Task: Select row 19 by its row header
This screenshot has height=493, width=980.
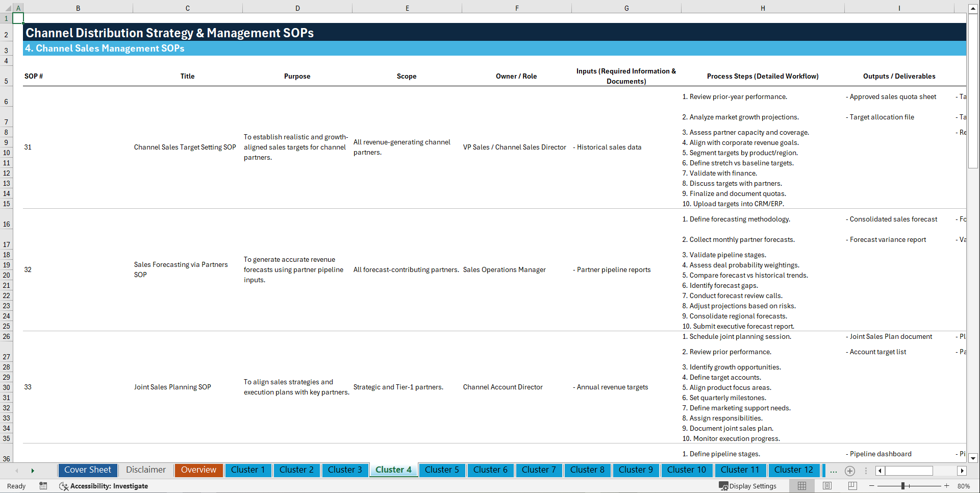Action: [x=7, y=265]
